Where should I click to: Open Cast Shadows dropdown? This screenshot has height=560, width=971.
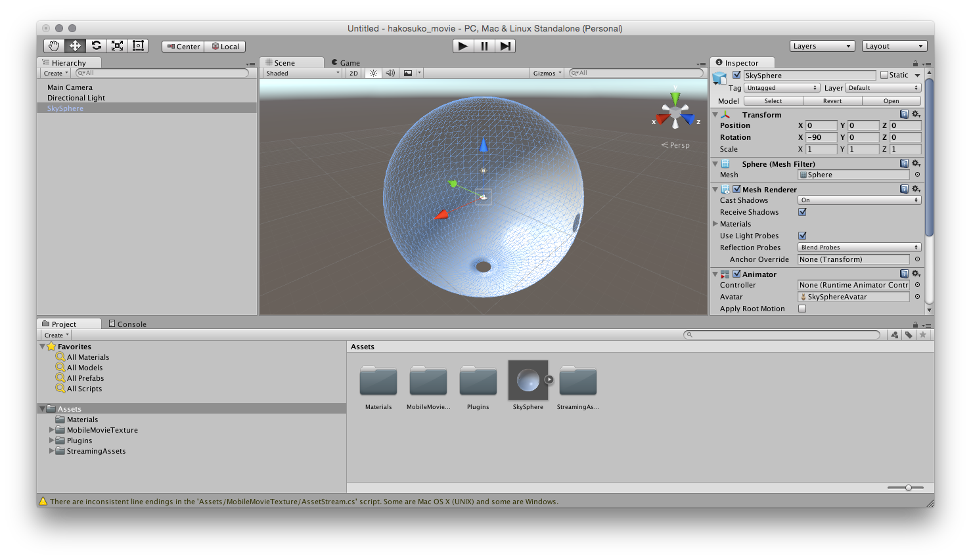tap(859, 200)
